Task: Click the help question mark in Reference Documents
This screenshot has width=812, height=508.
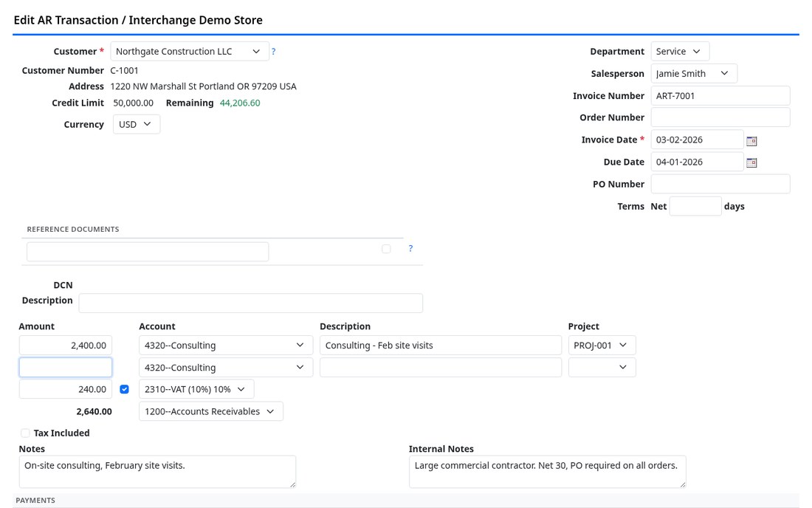Action: click(x=410, y=249)
